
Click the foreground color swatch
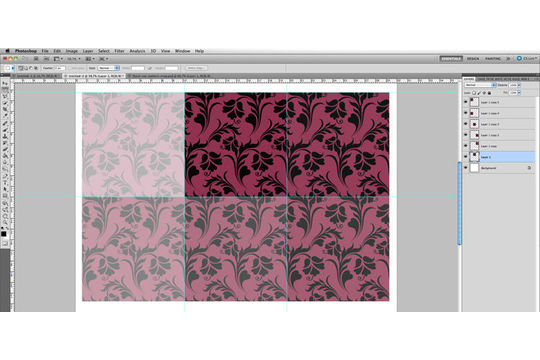pyautogui.click(x=3, y=234)
